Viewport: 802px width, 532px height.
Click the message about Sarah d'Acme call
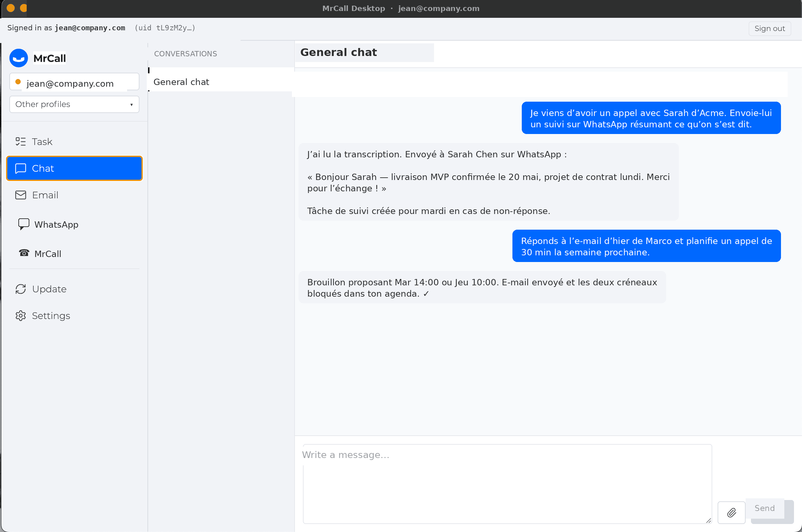tap(651, 118)
